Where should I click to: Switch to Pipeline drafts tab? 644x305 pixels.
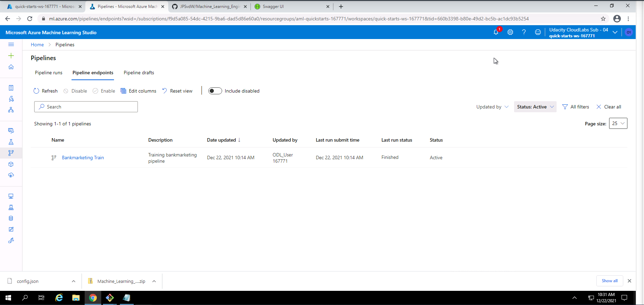[x=139, y=73]
